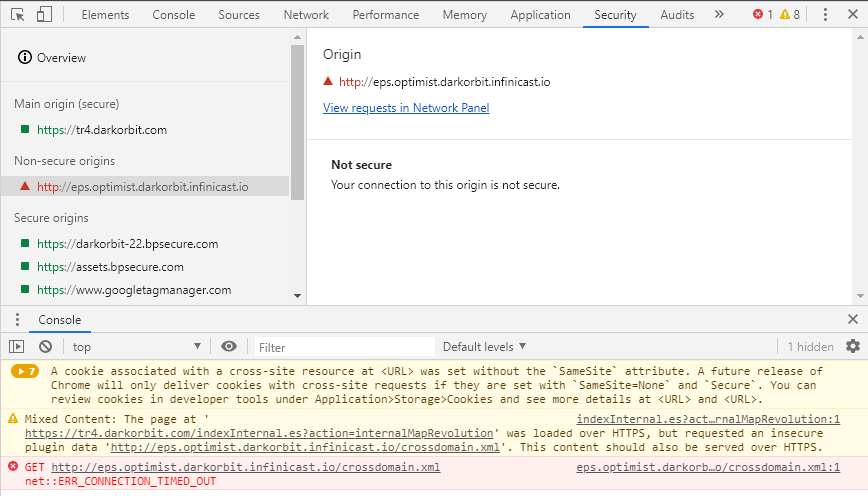Click the main panel scrollbar down arrow

tap(860, 296)
